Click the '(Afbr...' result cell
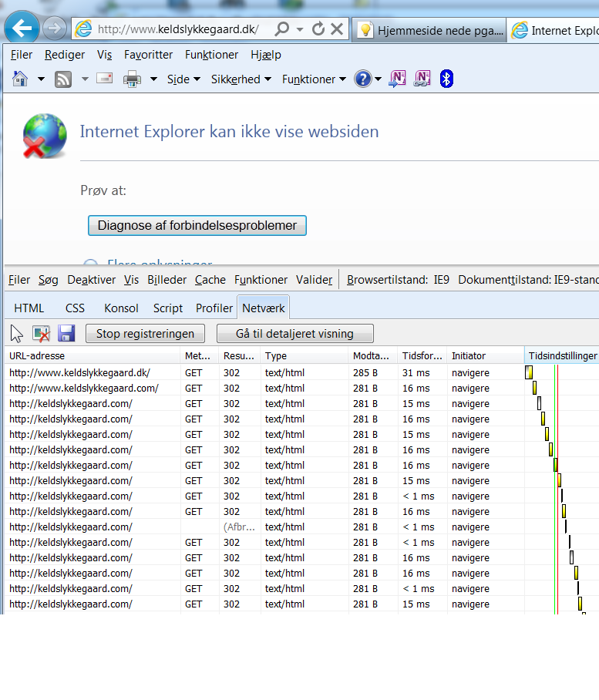 (239, 527)
